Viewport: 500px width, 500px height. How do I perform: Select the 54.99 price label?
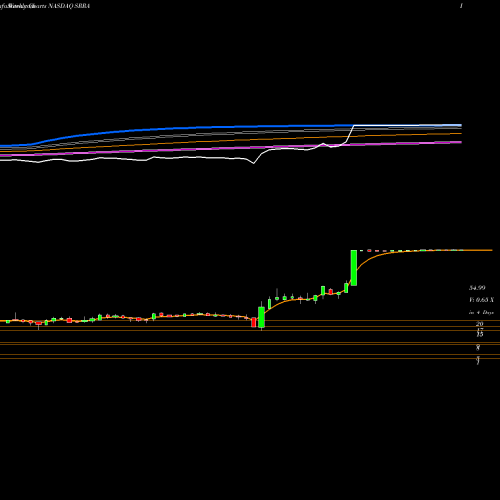(x=477, y=288)
